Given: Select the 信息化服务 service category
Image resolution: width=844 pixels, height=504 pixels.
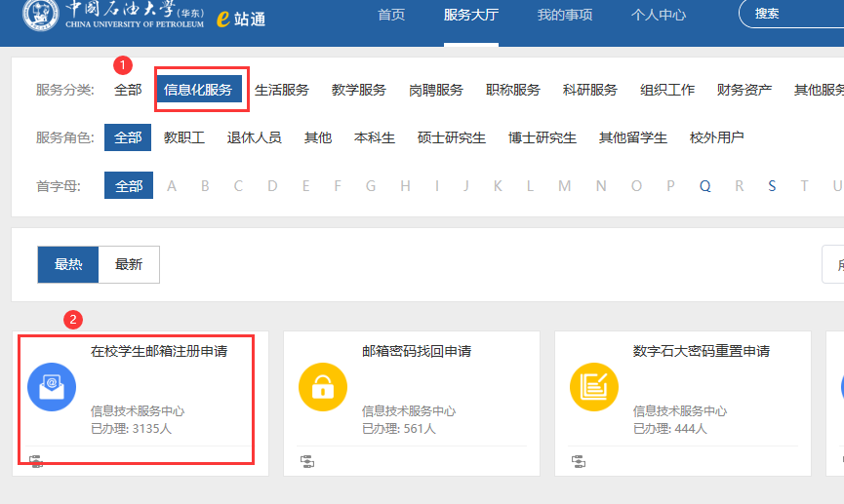Looking at the screenshot, I should click(198, 90).
